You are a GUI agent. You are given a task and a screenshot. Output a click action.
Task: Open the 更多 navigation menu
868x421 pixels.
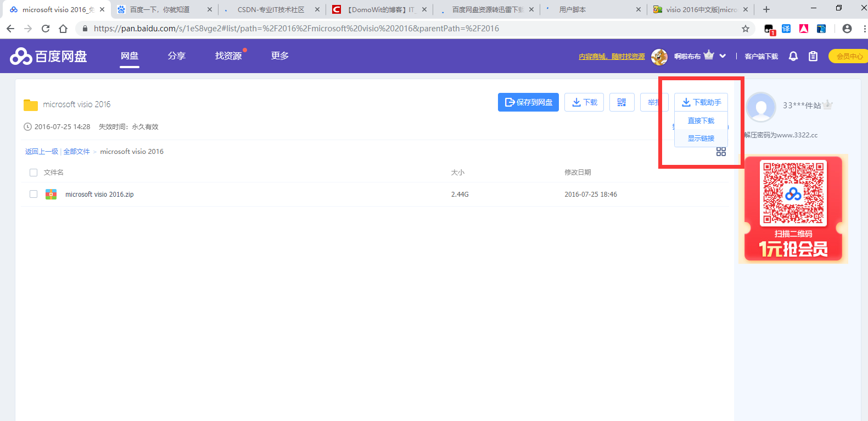tap(280, 56)
